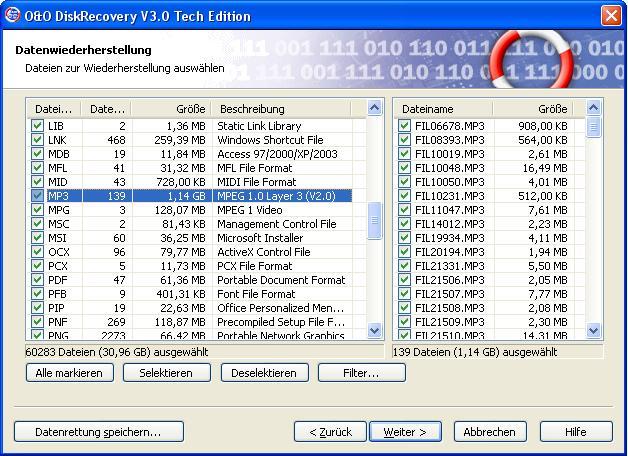This screenshot has height=456, width=628.
Task: Select the 'MIDI File Format' row
Action: [x=190, y=182]
